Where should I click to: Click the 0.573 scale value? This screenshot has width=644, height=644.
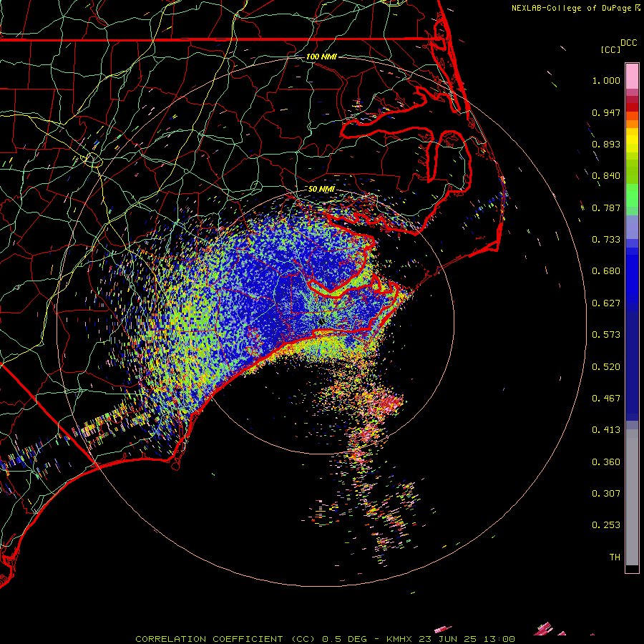point(606,335)
